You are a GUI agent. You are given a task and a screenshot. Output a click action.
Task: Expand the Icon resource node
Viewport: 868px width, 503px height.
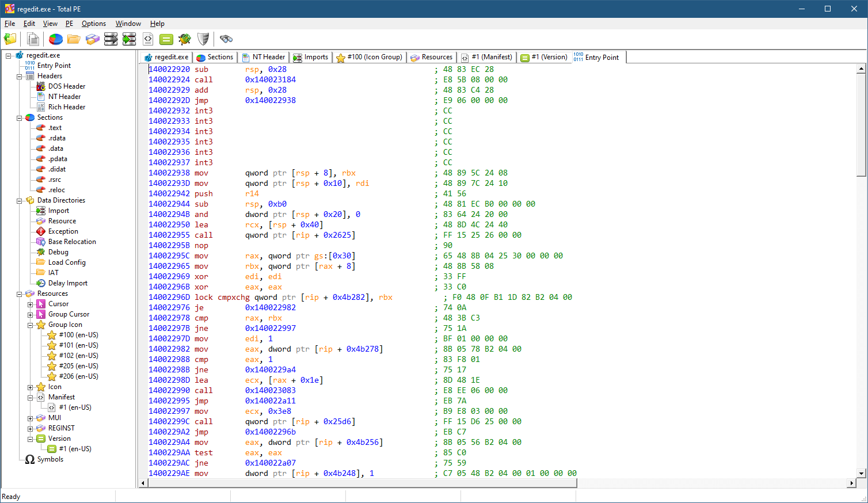pyautogui.click(x=31, y=387)
